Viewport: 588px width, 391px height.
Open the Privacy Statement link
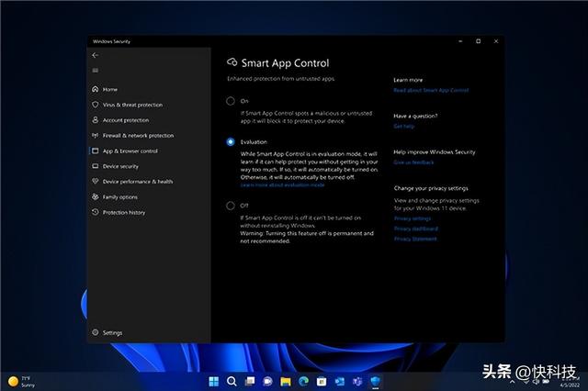415,239
